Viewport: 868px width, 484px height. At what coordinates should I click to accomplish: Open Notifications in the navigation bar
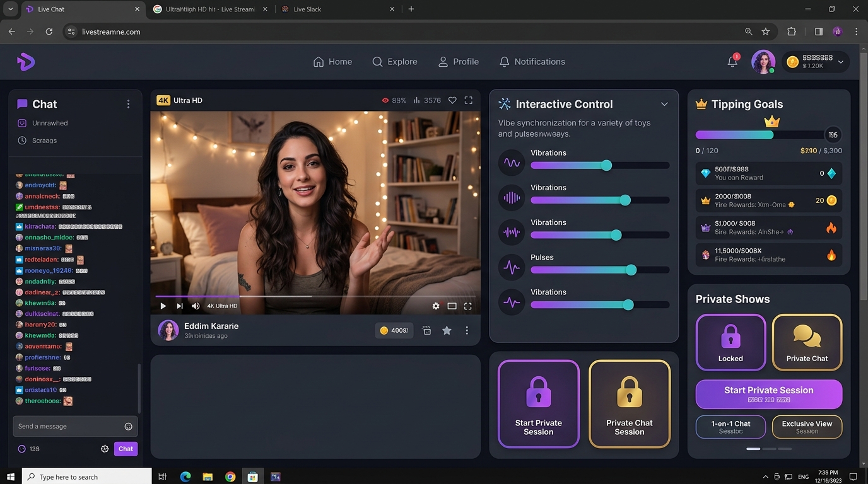click(x=532, y=62)
